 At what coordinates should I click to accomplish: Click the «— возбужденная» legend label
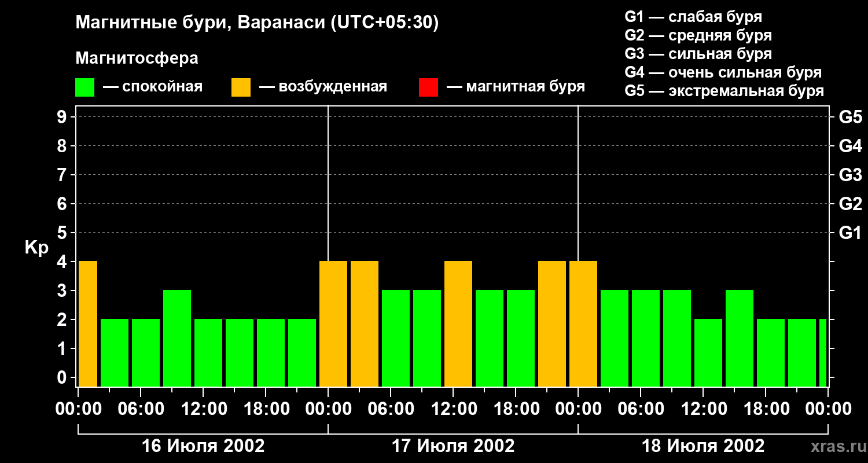tap(323, 87)
